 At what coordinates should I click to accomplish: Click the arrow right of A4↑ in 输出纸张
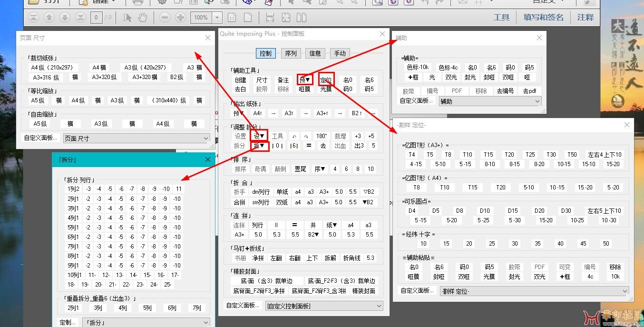273,113
